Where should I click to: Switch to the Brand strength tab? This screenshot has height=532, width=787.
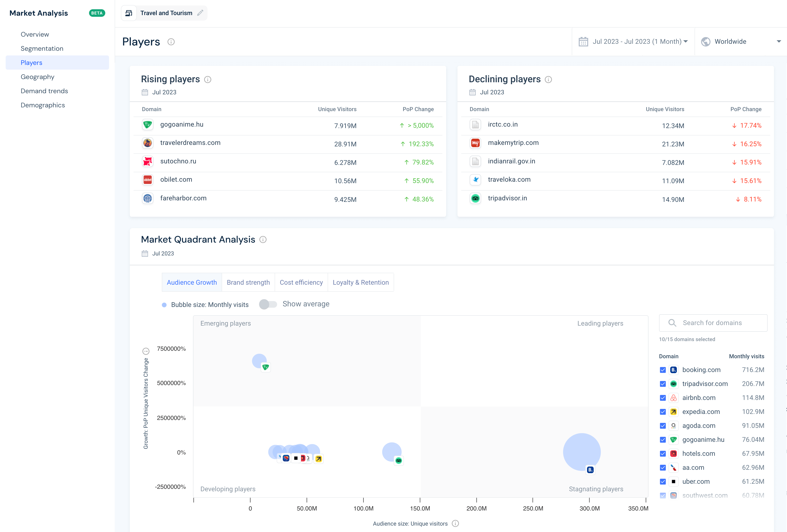coord(248,282)
